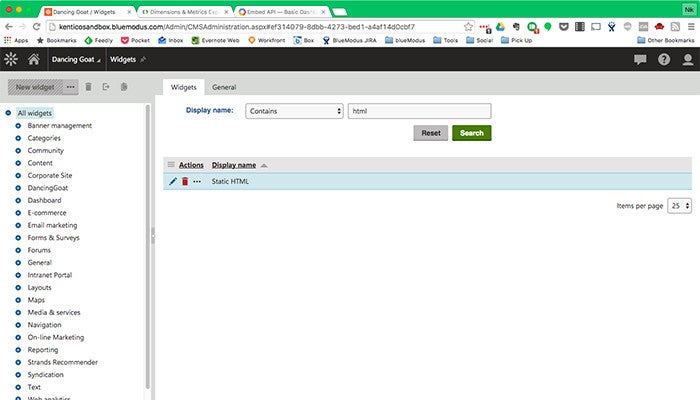Screen dimensions: 700x400
Task: Reload the browser page
Action: click(x=37, y=27)
